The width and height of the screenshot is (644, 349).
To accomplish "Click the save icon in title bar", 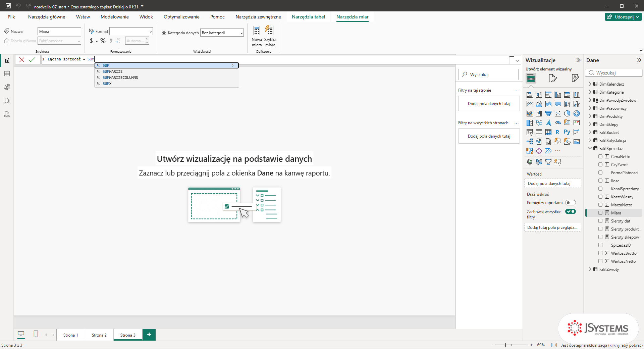I will (x=8, y=6).
